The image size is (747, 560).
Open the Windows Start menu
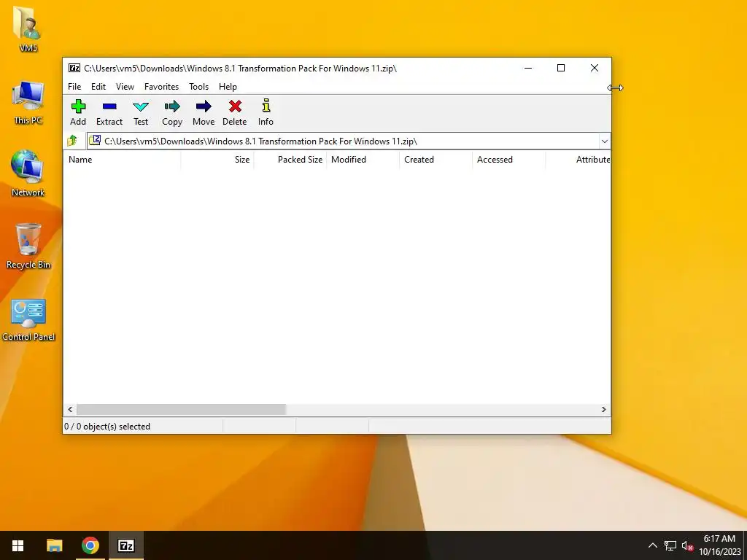click(18, 545)
